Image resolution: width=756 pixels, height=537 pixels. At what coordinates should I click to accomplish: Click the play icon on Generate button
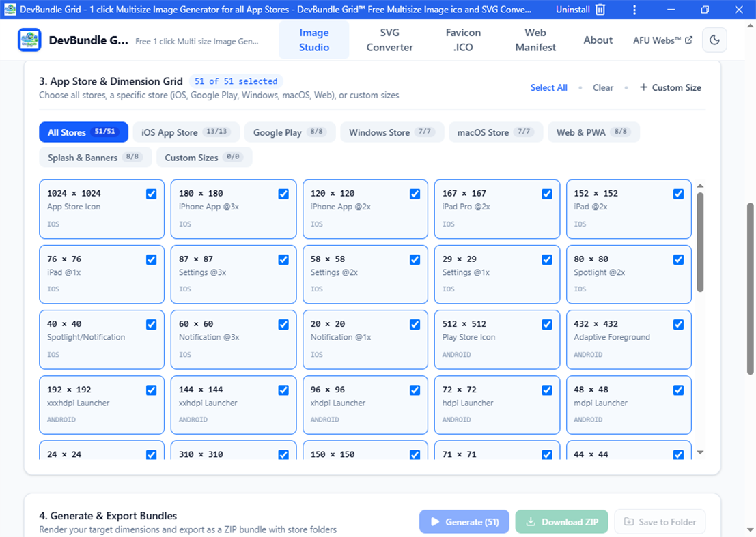click(x=435, y=521)
